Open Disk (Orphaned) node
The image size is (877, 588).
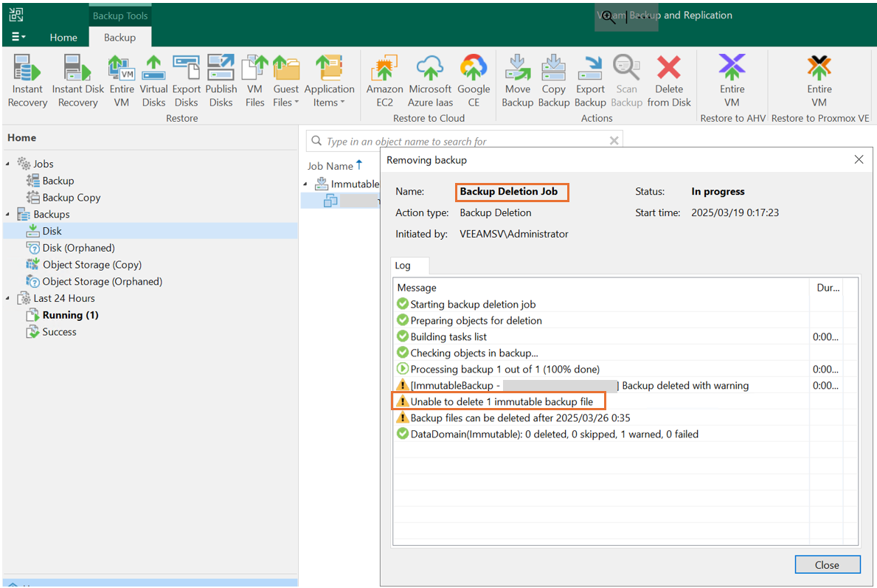click(x=78, y=248)
